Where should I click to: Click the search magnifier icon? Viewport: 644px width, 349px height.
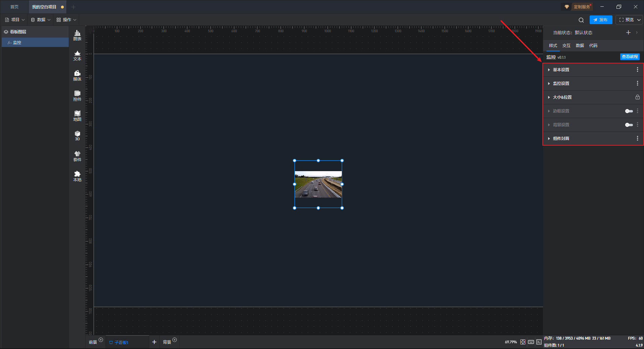581,20
